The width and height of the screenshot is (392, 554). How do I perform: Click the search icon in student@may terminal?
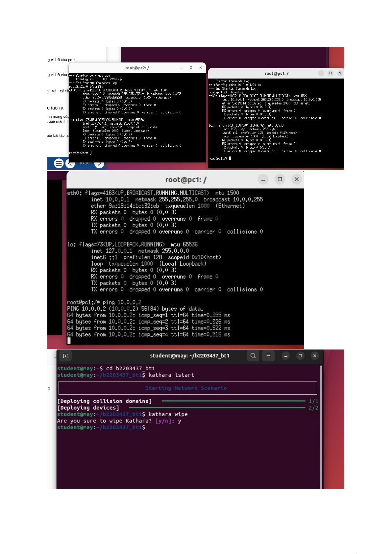(x=253, y=355)
